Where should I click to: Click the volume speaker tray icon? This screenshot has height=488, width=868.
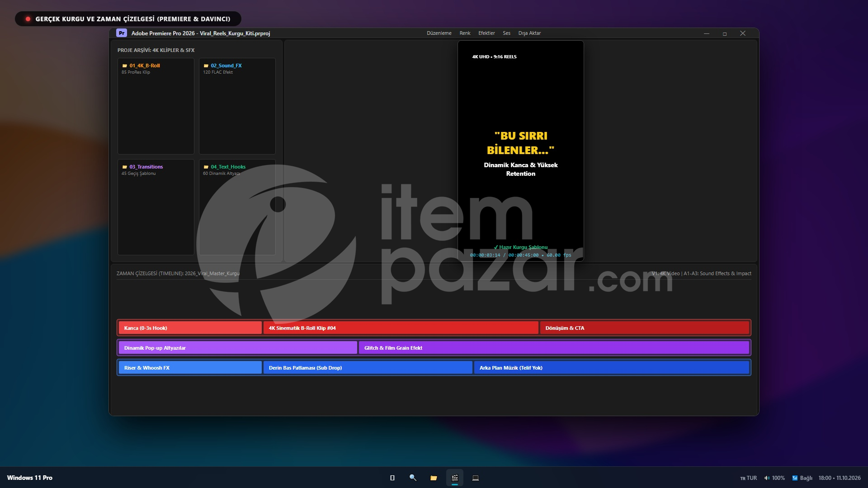767,478
